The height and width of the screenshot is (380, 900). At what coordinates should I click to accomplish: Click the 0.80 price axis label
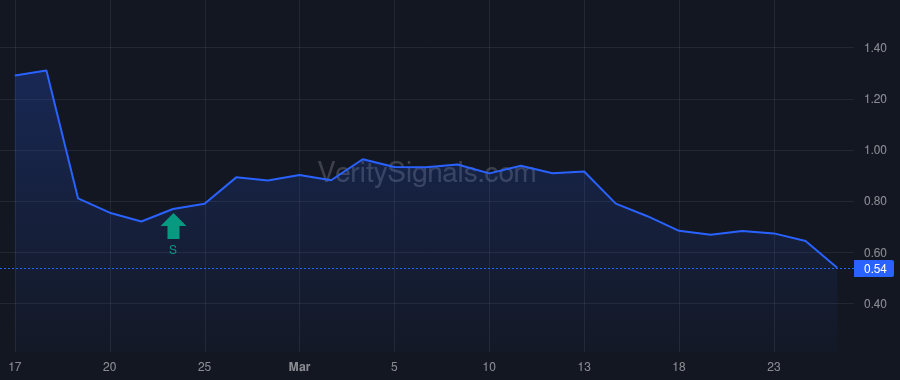[875, 201]
